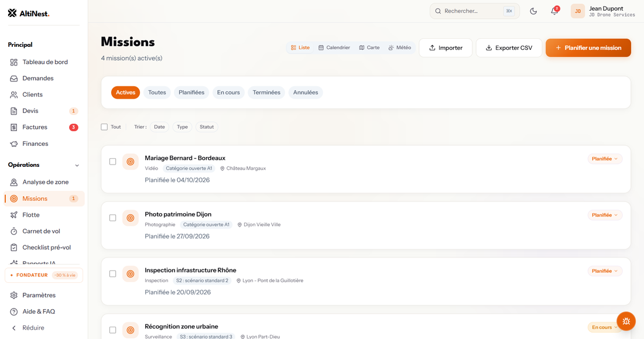
Task: Switch to Carte view
Action: 369,47
